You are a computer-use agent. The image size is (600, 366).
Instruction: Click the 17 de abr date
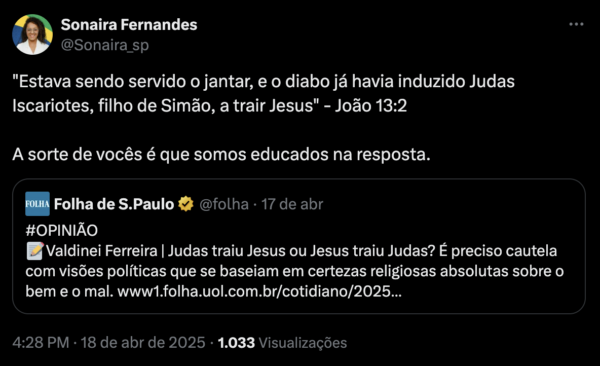pos(292,204)
